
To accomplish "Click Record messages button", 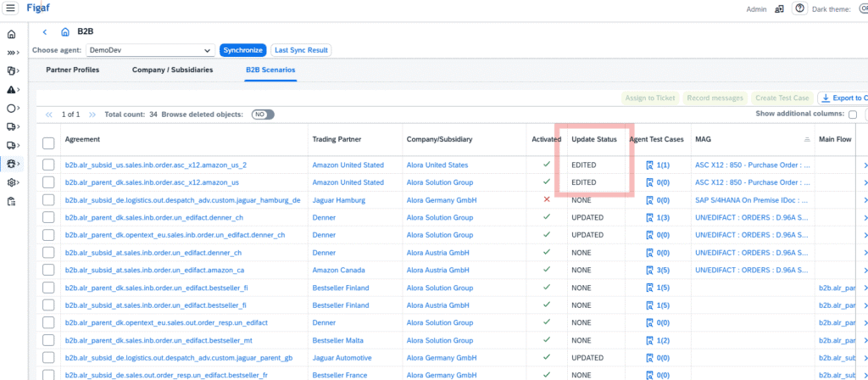I will 715,98.
